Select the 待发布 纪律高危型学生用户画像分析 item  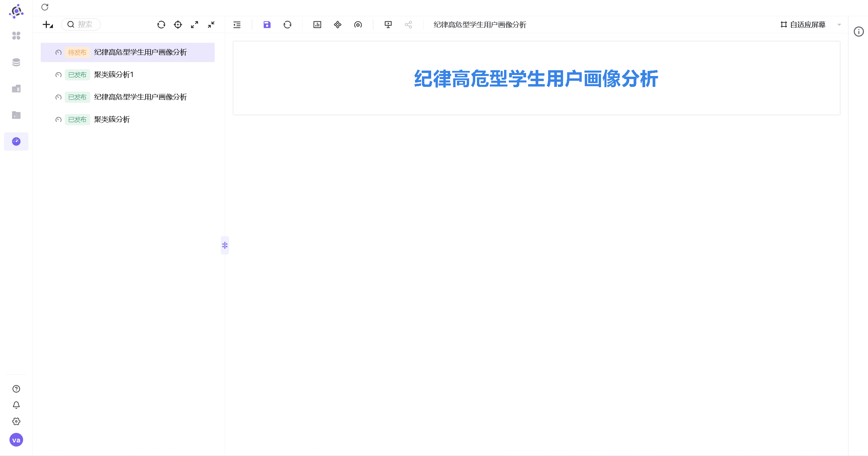(x=128, y=52)
